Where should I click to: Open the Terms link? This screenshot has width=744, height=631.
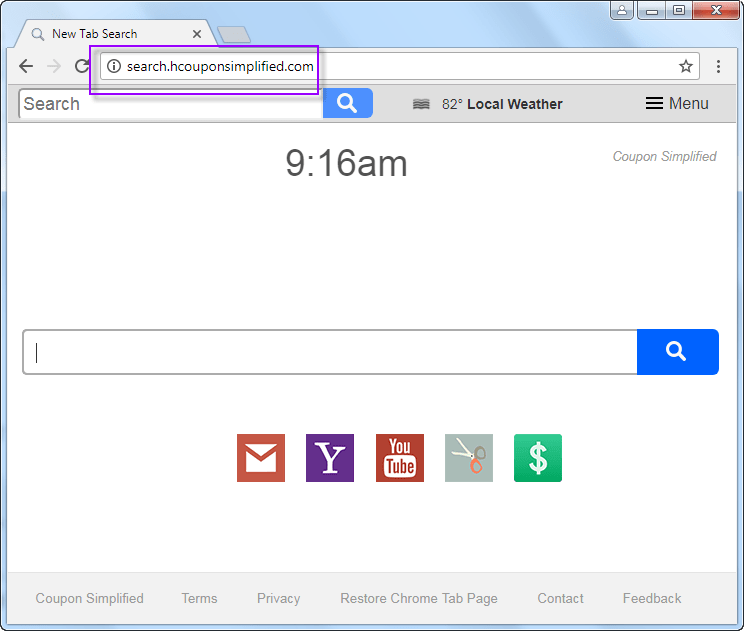[x=199, y=598]
